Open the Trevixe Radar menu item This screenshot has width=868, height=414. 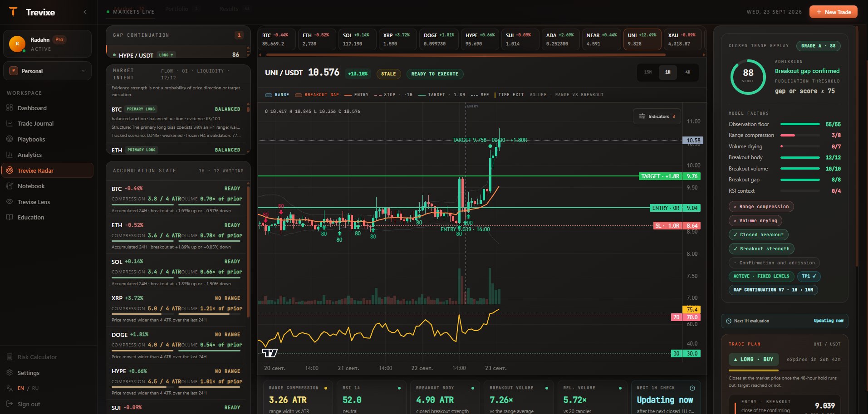48,170
